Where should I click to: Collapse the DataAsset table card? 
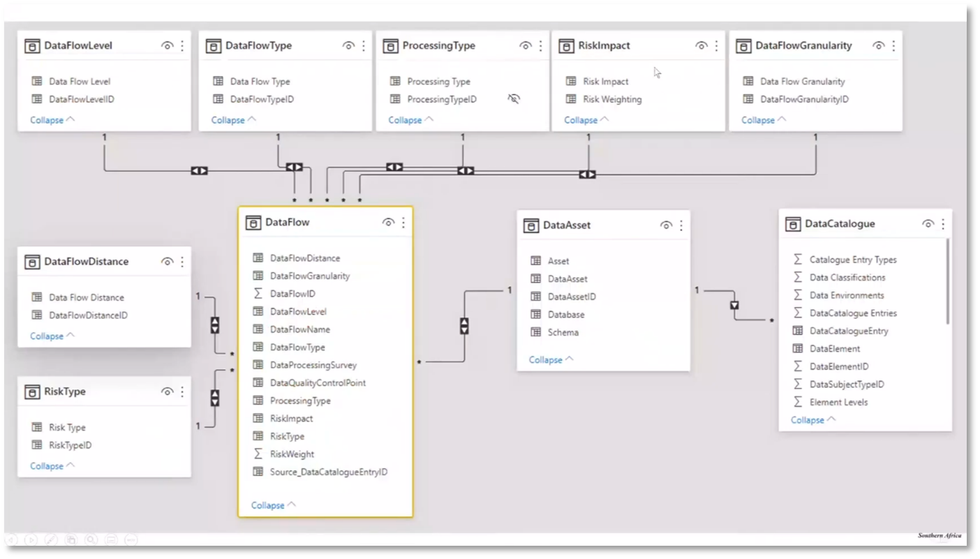pos(551,360)
